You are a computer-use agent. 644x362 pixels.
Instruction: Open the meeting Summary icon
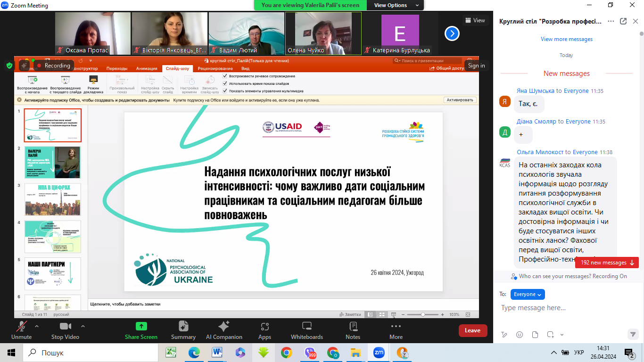(x=183, y=327)
